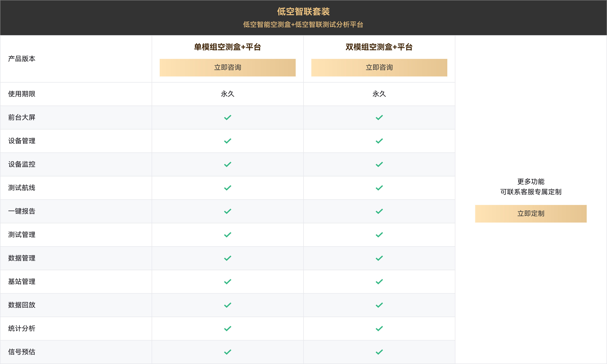
Task: Click single-module checkmark for 信号预估
Action: coord(227,352)
